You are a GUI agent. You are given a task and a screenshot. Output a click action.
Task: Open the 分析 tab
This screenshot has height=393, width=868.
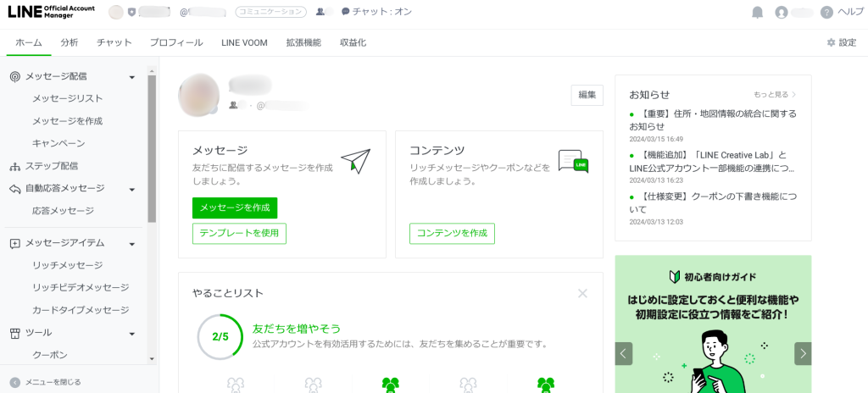pyautogui.click(x=70, y=42)
